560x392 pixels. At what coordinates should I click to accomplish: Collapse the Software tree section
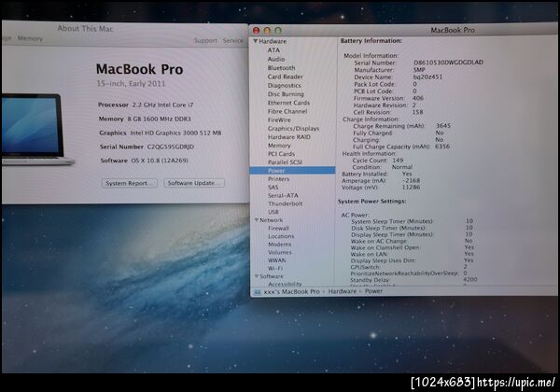tap(257, 276)
